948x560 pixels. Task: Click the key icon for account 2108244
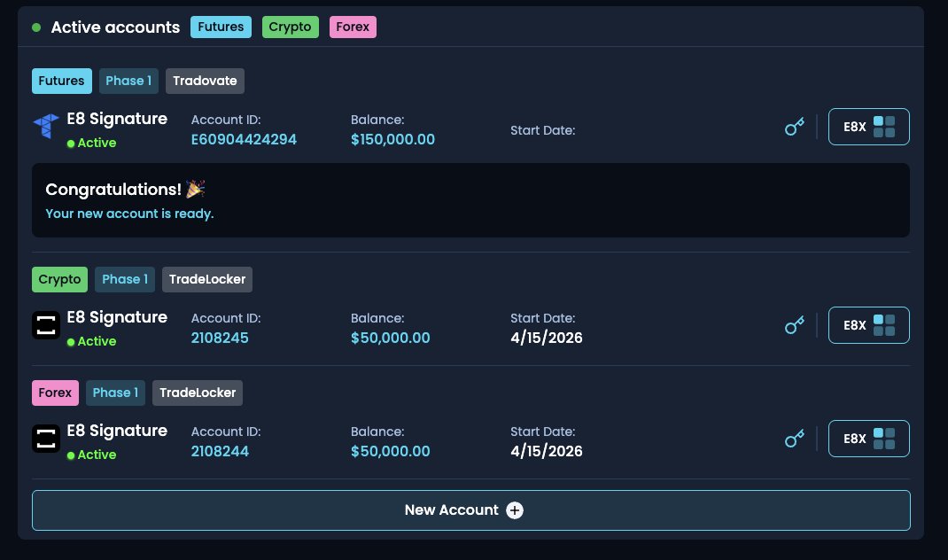pyautogui.click(x=795, y=439)
